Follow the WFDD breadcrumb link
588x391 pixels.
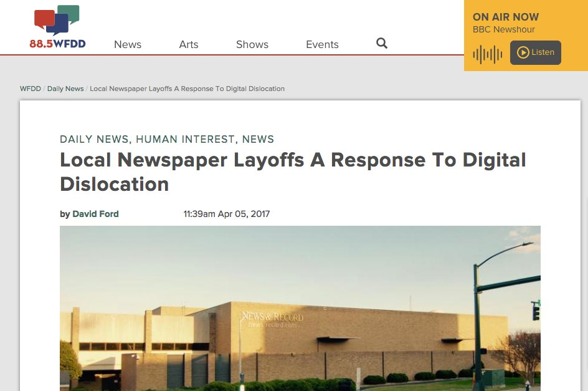[30, 89]
